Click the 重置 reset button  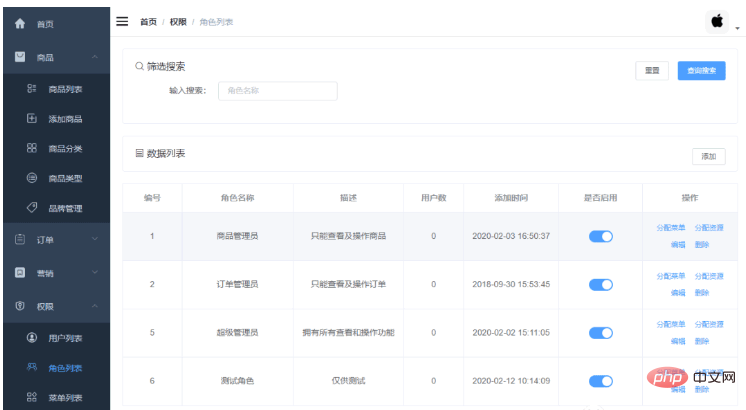click(x=652, y=70)
